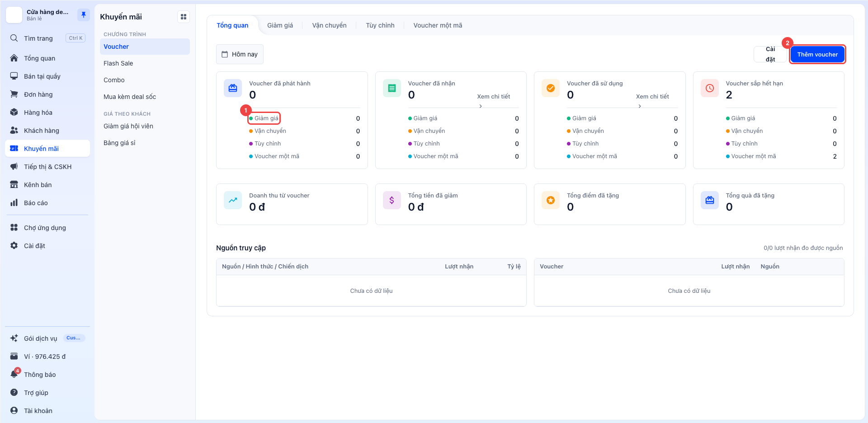Click the Thêm voucher button
Screen dimensions: 868x423
pyautogui.click(x=817, y=54)
